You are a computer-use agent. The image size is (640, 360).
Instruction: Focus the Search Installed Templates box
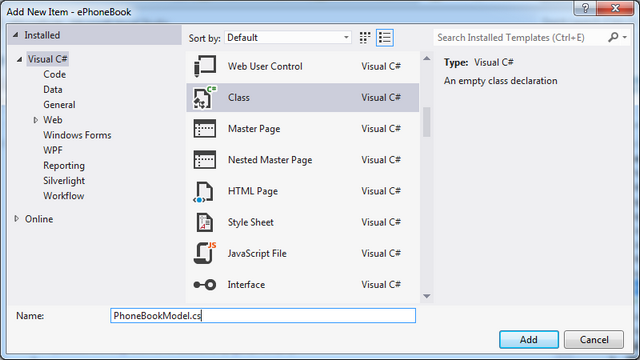[x=520, y=38]
